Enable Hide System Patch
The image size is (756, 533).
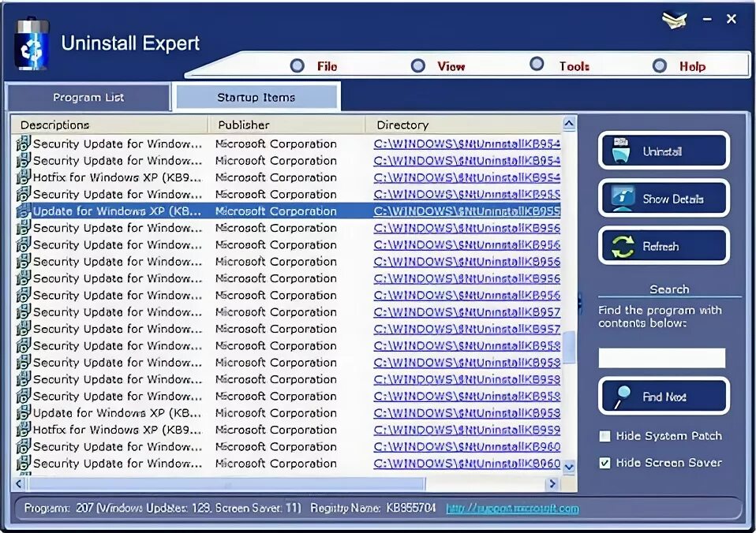tap(605, 436)
